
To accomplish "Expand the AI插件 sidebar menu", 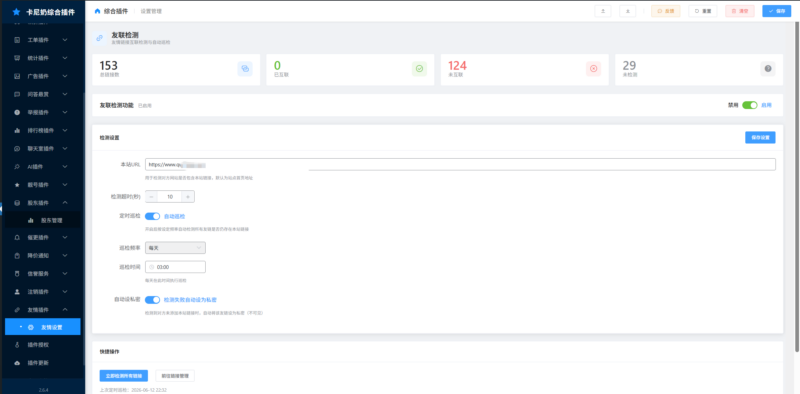I will click(x=41, y=166).
